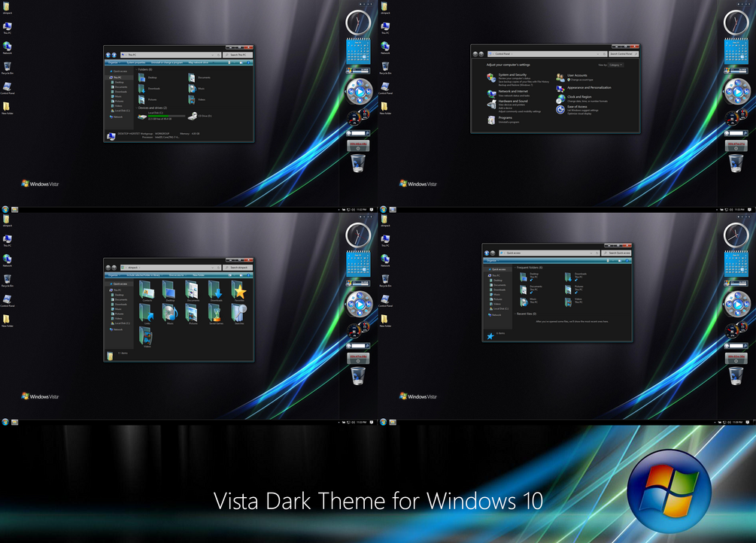This screenshot has width=756, height=543.
Task: Collapse the Folders (6) group in This PC
Action: tap(136, 69)
